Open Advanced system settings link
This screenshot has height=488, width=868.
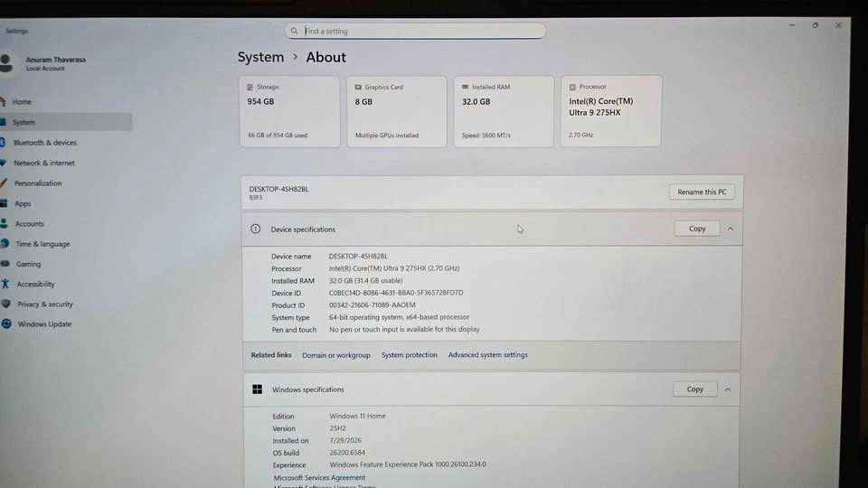(487, 354)
